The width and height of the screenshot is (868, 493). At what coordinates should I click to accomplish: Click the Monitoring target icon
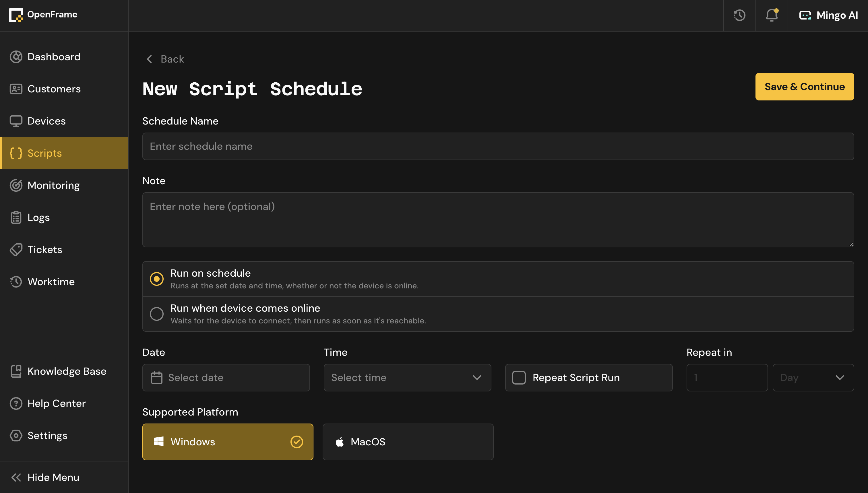(x=16, y=185)
